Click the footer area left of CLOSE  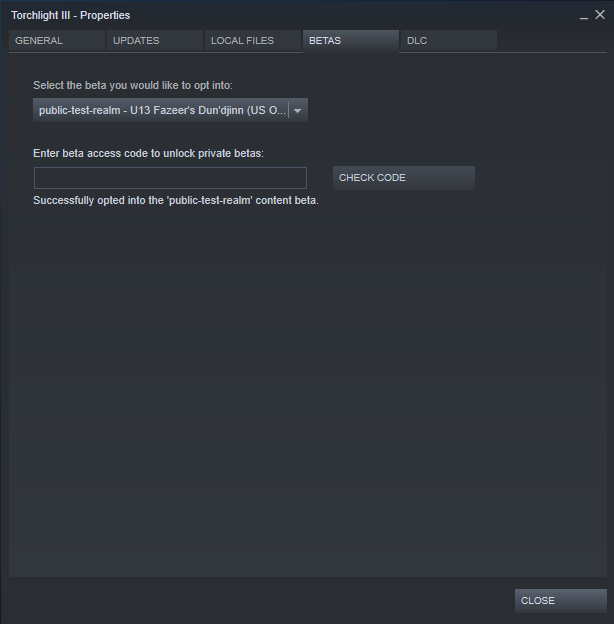coord(259,601)
